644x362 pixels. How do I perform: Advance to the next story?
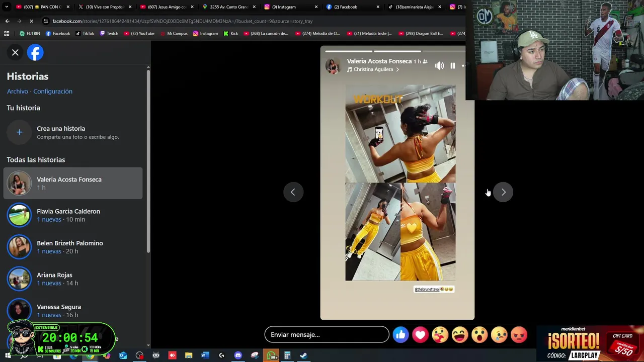(503, 192)
